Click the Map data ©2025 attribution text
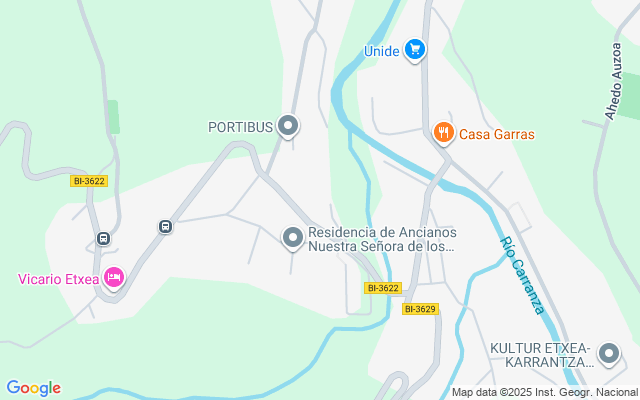 (545, 392)
